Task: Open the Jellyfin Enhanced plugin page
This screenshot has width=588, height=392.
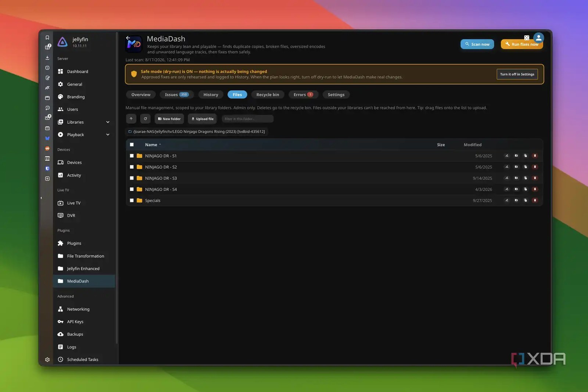Action: pos(84,268)
